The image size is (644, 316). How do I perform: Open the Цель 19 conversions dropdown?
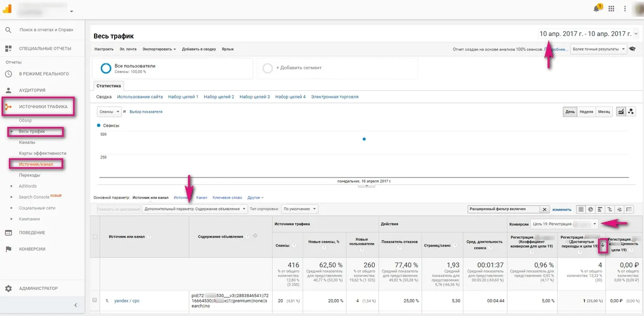point(564,224)
